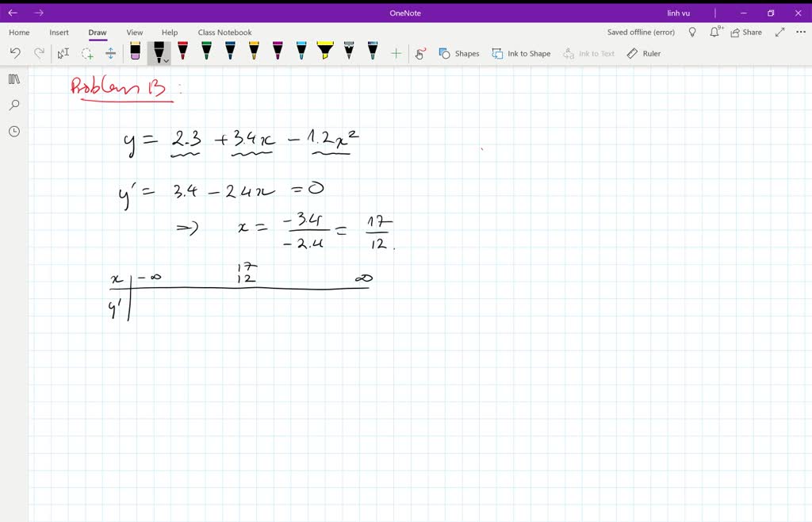Pick the yellow highlighter tool

click(325, 52)
